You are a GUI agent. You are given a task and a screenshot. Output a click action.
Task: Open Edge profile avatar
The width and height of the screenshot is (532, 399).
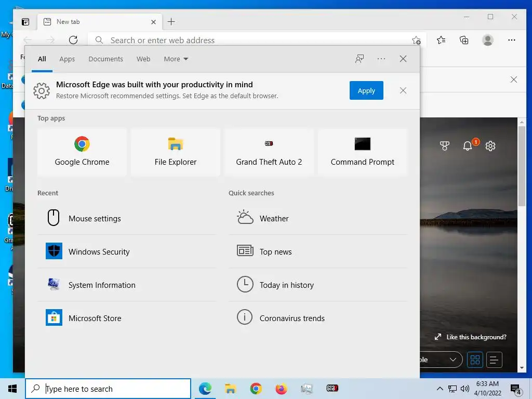(x=487, y=40)
